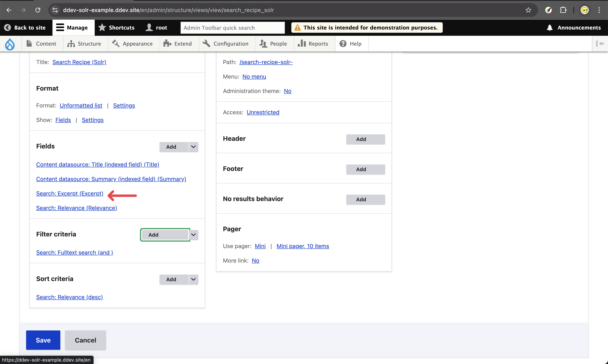Expand Sort criteria Add dropdown arrow
Image resolution: width=608 pixels, height=364 pixels.
coord(193,279)
